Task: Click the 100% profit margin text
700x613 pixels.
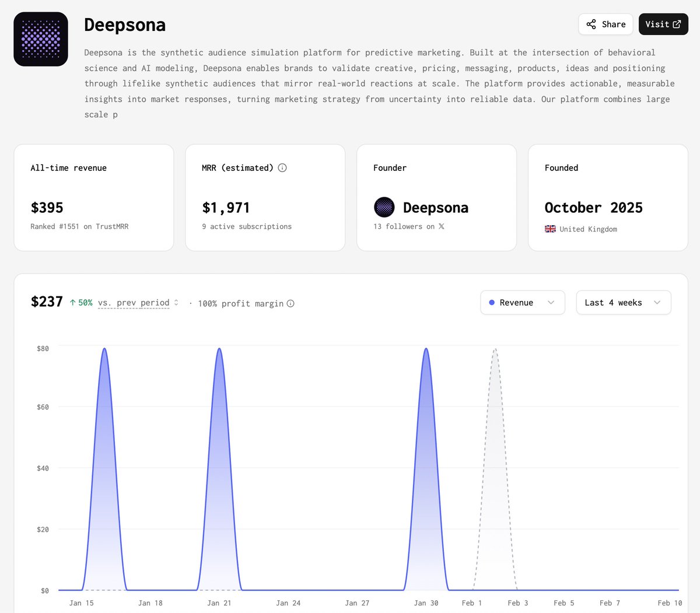Action: click(x=240, y=303)
